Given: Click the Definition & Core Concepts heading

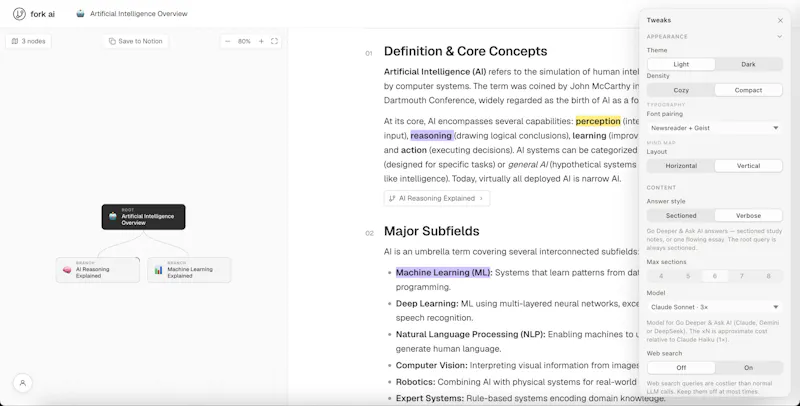Looking at the screenshot, I should pyautogui.click(x=465, y=51).
